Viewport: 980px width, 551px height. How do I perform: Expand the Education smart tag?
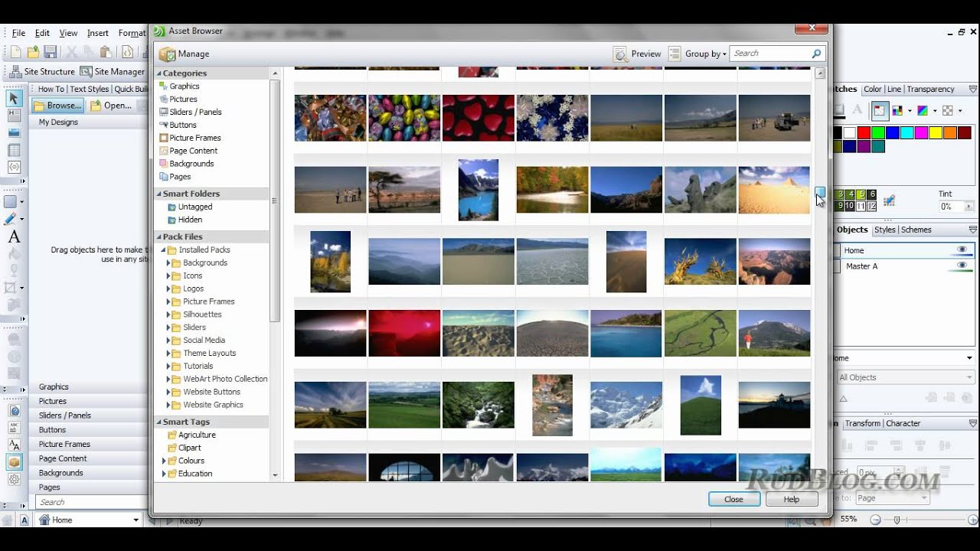pyautogui.click(x=164, y=474)
